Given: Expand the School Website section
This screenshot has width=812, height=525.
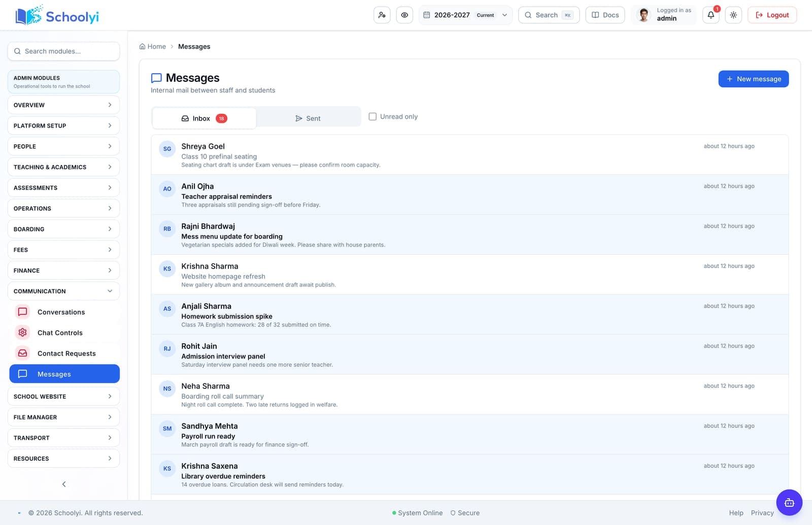Looking at the screenshot, I should coord(63,397).
